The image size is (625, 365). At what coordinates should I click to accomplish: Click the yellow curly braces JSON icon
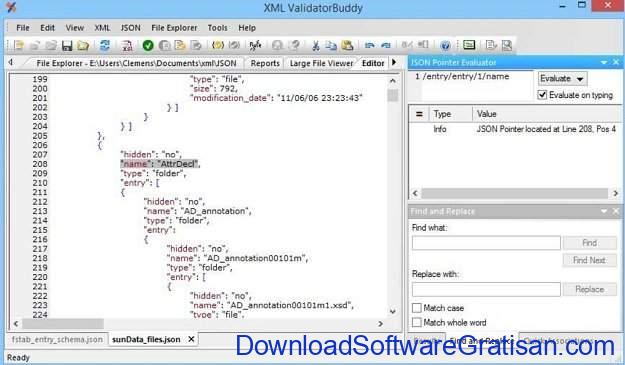[x=218, y=45]
